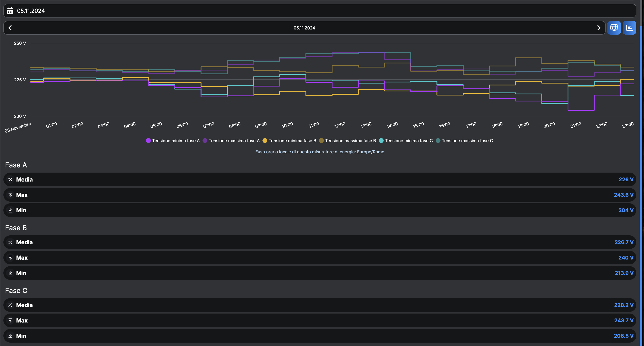Toggle Tensione massima fase A legend
Viewport: 644px width, 346px height.
(x=231, y=141)
